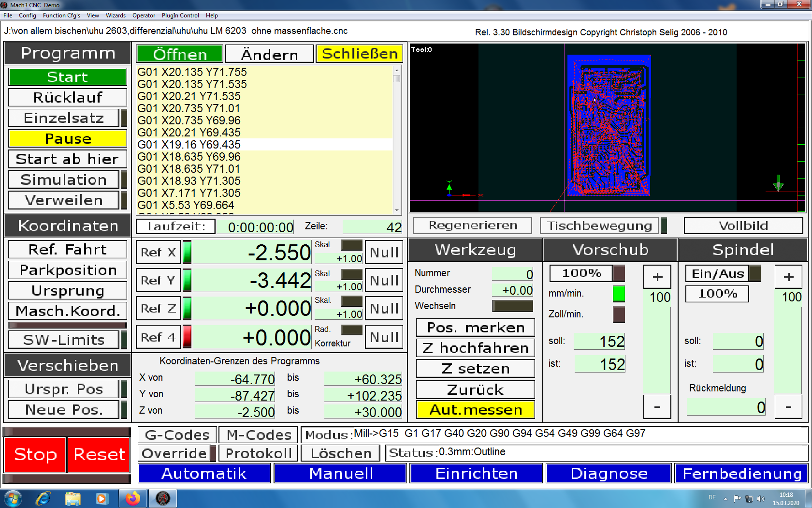Screen dimensions: 812x508
Task: Click Rücklauf to rewind the program
Action: [x=68, y=97]
